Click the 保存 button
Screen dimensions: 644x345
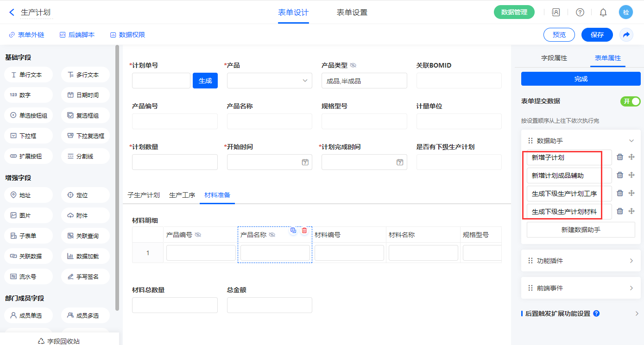(x=597, y=35)
